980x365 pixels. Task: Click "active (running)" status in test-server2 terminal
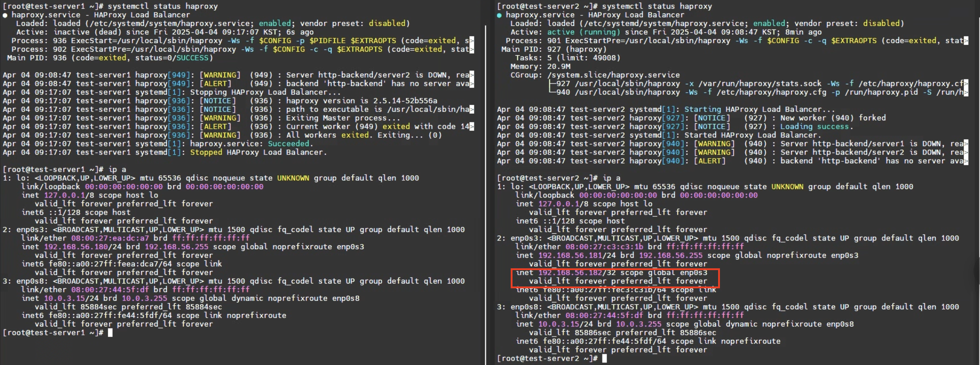pos(584,32)
